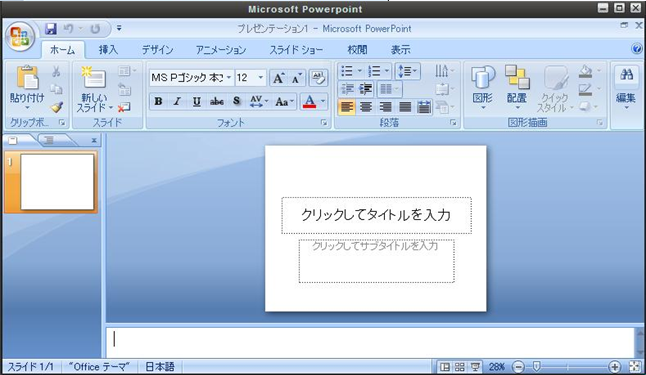Click the title placeholder クリックしてタイトルを入力

point(376,215)
